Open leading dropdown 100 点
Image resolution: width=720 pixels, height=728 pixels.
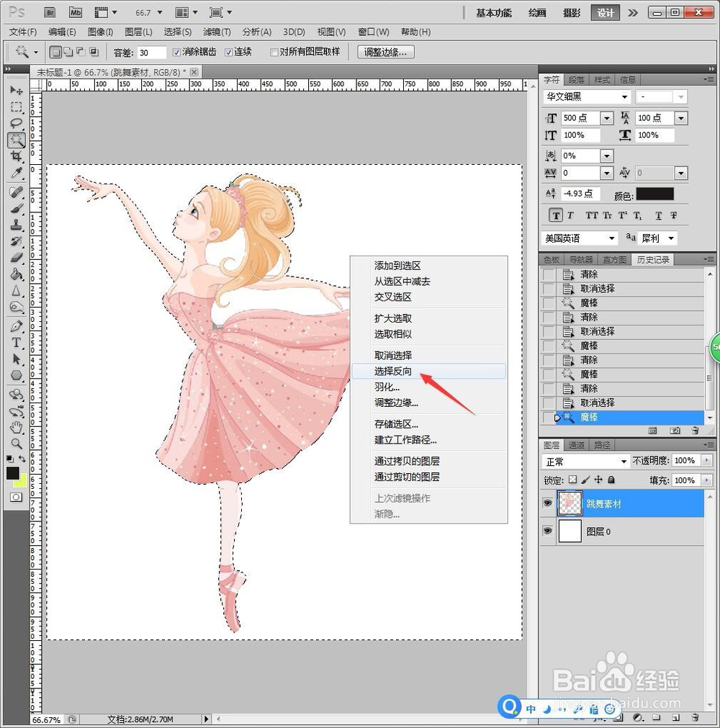(681, 118)
